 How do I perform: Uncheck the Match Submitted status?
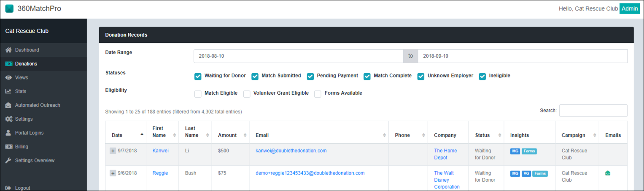(x=255, y=76)
